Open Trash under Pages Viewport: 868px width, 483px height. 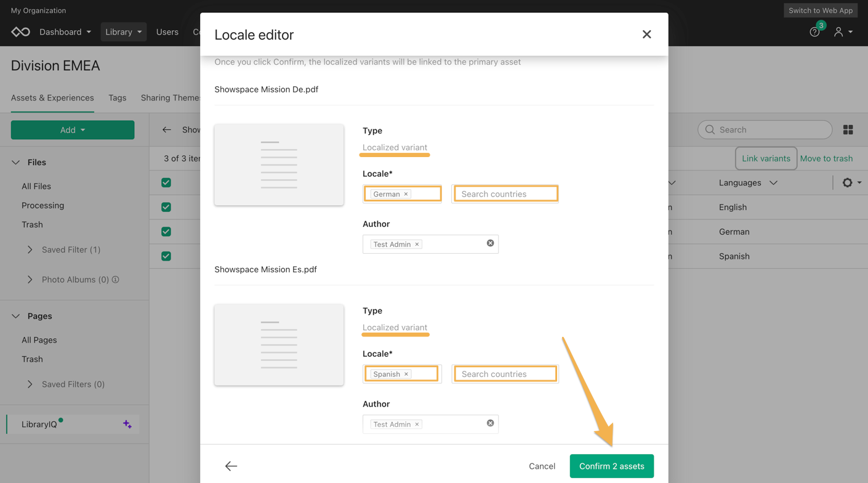click(32, 359)
